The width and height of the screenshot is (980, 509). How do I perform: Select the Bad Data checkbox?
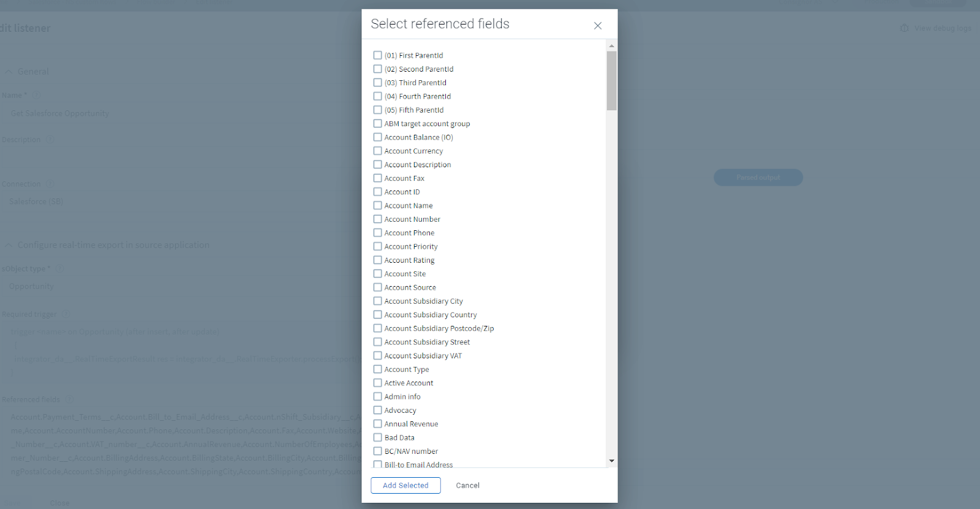[x=377, y=437]
